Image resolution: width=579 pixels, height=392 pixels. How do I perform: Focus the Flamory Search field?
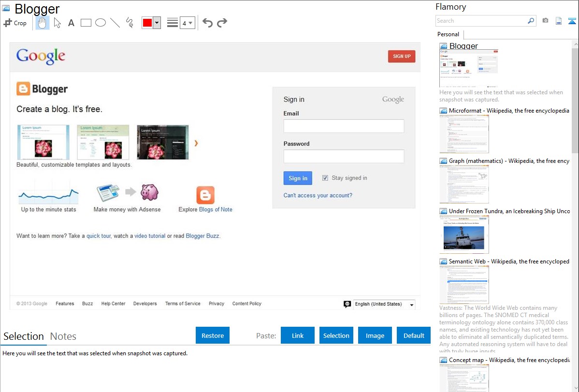tap(481, 21)
